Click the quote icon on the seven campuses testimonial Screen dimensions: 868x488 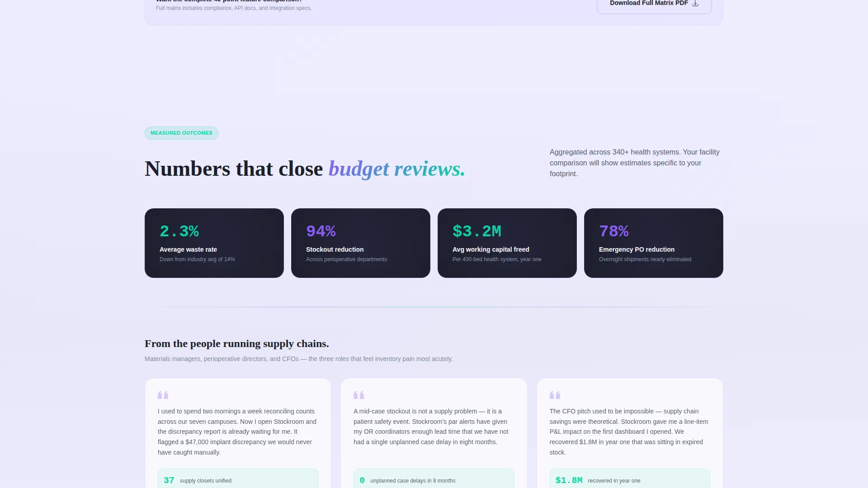point(163,395)
